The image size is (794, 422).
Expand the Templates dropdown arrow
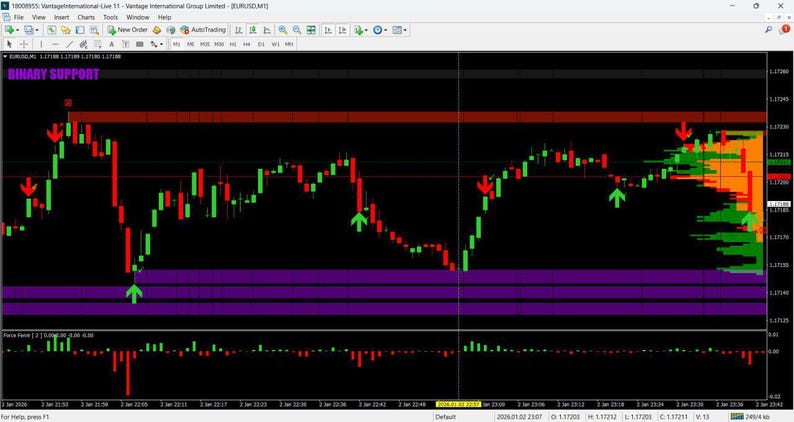click(405, 30)
